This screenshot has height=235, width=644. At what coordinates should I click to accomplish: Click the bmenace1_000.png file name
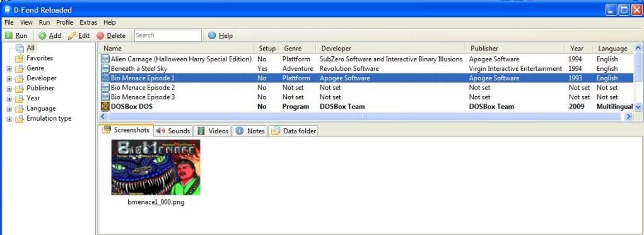coord(156,203)
